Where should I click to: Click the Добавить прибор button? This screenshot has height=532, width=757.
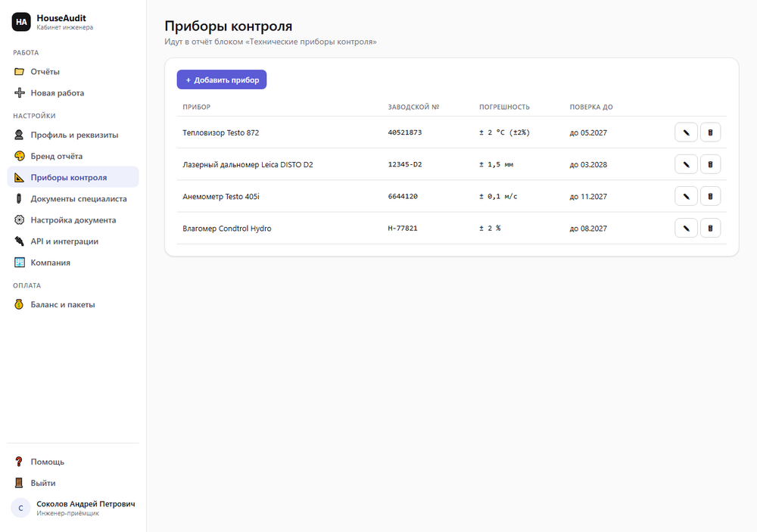point(222,79)
